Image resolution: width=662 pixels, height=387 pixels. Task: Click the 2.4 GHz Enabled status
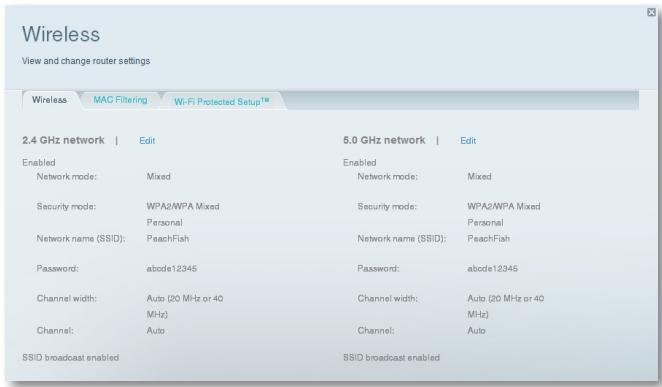[39, 162]
